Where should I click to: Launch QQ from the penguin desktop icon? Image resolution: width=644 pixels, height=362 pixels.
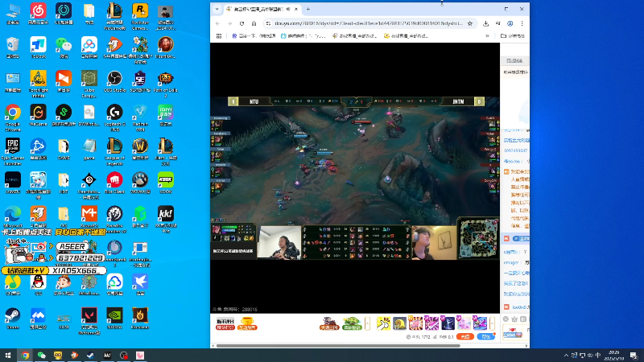click(38, 285)
